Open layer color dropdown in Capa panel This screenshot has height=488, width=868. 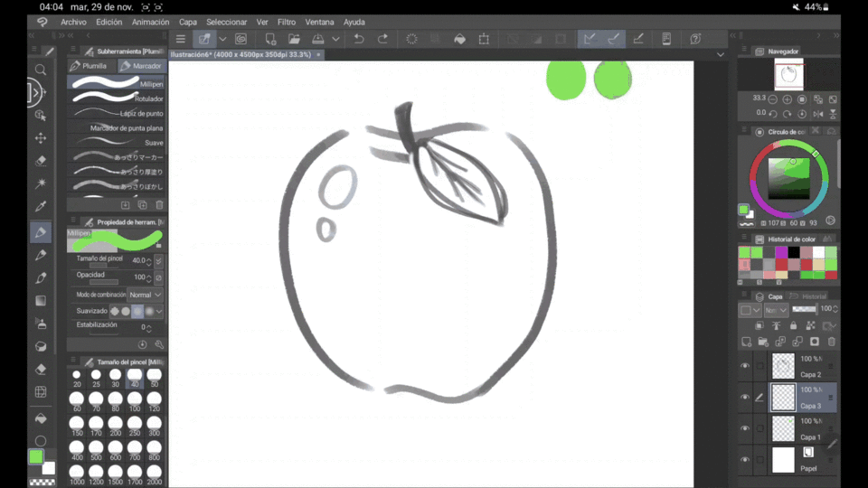pos(750,310)
